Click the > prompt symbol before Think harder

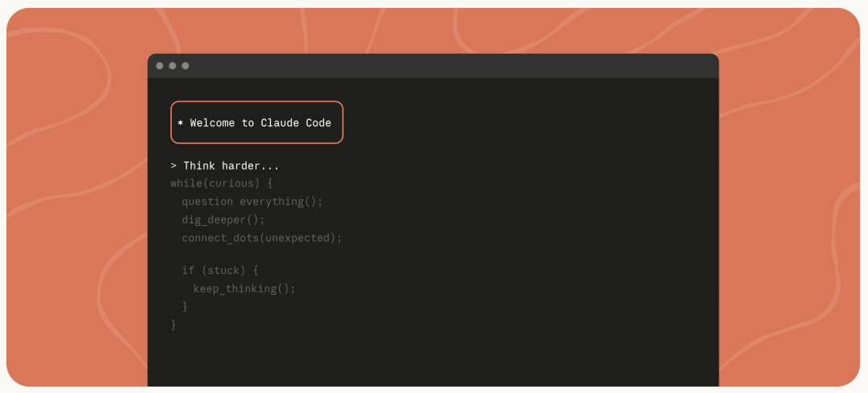click(174, 166)
